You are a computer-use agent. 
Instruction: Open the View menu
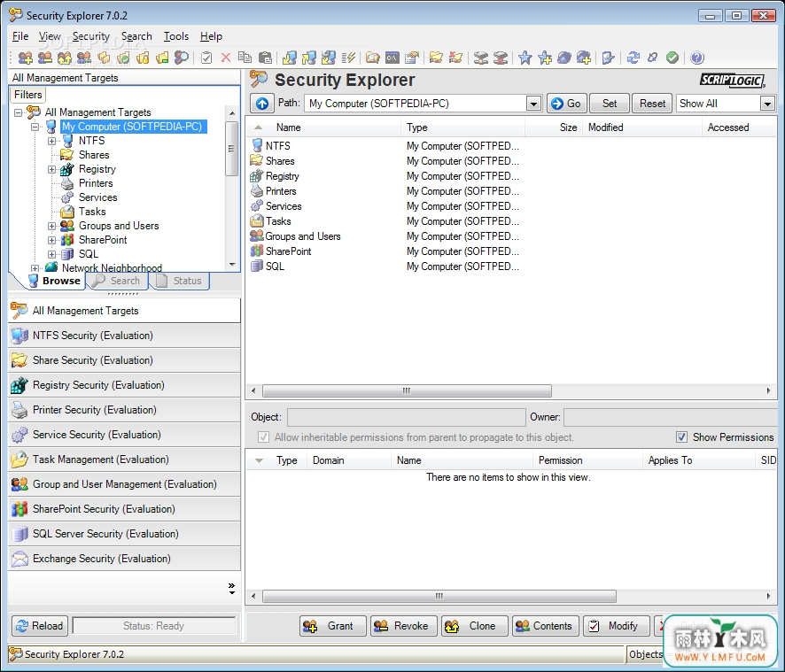[50, 36]
